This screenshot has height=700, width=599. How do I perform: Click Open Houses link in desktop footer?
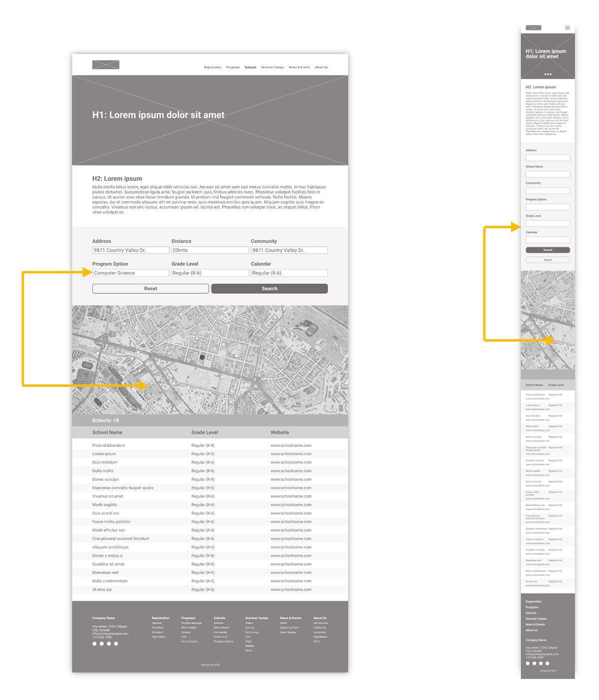click(288, 632)
